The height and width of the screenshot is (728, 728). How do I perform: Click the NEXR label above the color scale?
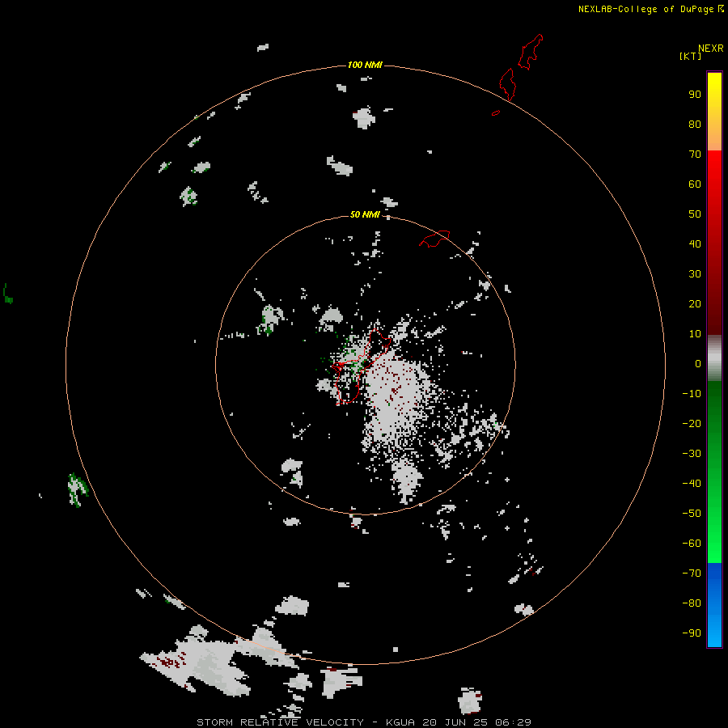pyautogui.click(x=710, y=49)
